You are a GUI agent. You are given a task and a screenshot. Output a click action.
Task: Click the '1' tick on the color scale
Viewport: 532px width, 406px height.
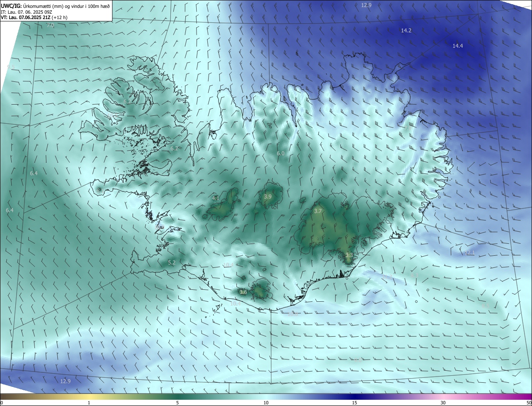pyautogui.click(x=89, y=403)
